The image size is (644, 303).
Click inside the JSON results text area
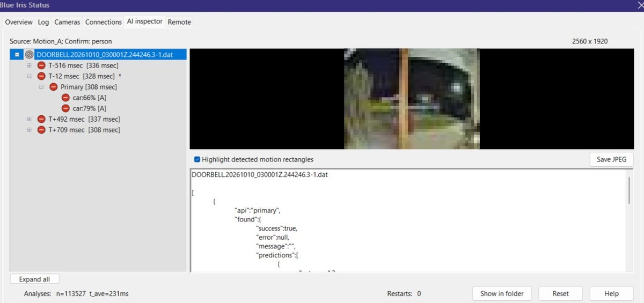tap(408, 220)
